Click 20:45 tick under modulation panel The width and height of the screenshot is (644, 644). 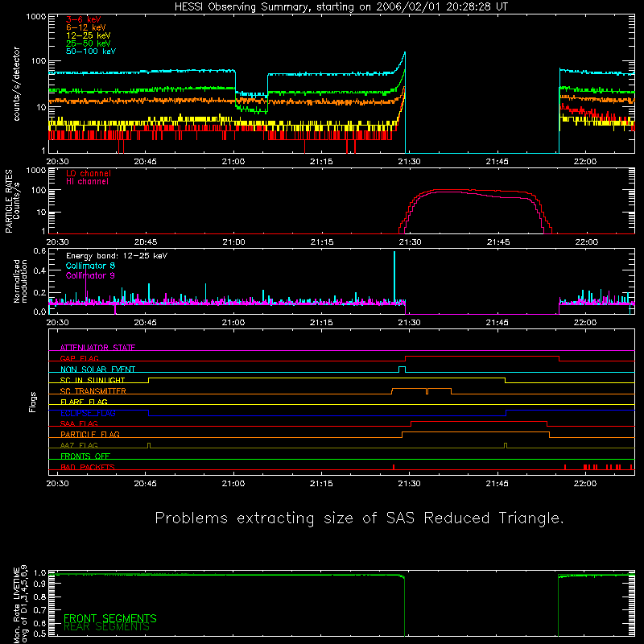point(146,323)
